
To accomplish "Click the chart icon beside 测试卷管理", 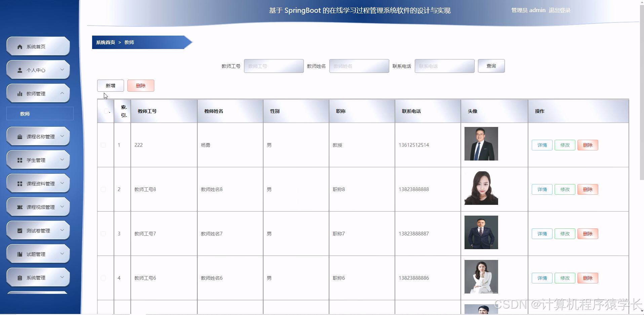I will pyautogui.click(x=20, y=231).
